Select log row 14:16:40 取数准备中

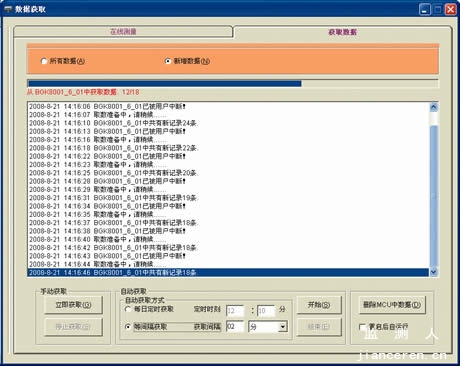(x=228, y=239)
